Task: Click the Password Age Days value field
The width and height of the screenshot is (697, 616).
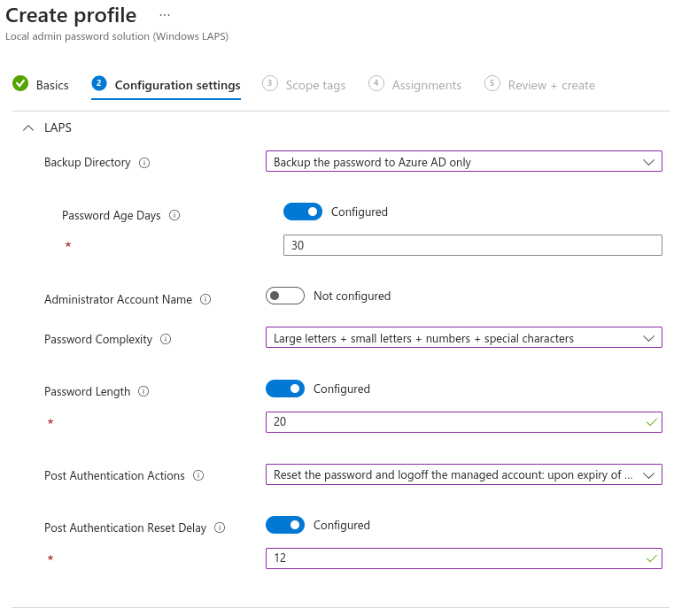Action: click(x=473, y=245)
